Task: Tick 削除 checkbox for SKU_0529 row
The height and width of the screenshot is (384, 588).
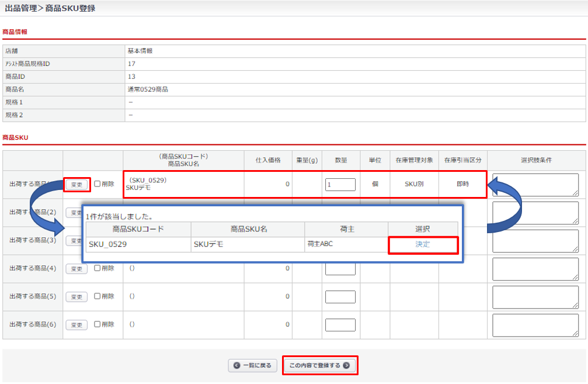Action: [97, 184]
